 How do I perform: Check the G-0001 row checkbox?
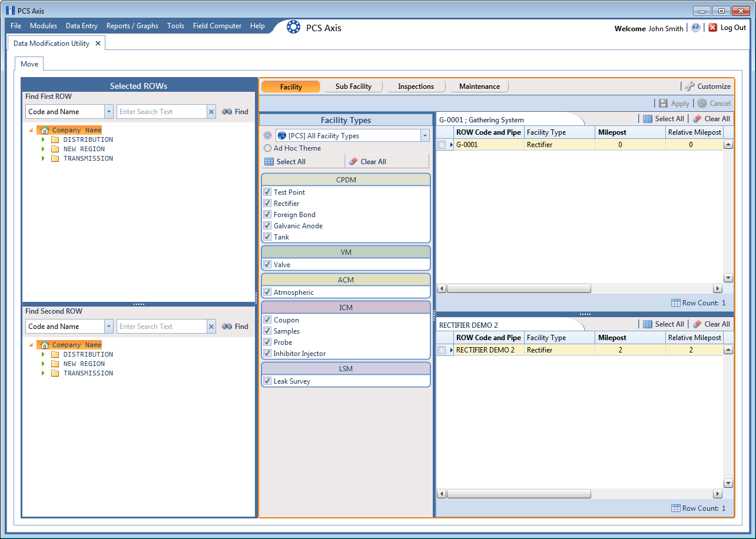(x=442, y=145)
